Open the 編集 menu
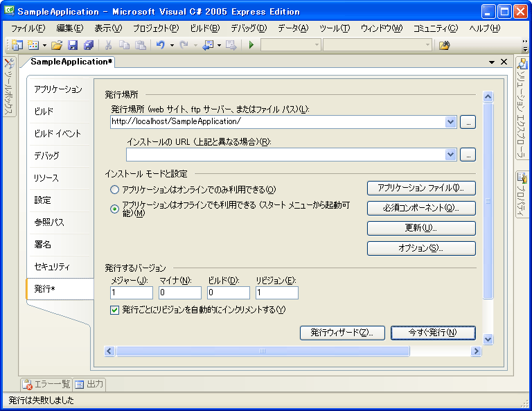 coord(69,28)
